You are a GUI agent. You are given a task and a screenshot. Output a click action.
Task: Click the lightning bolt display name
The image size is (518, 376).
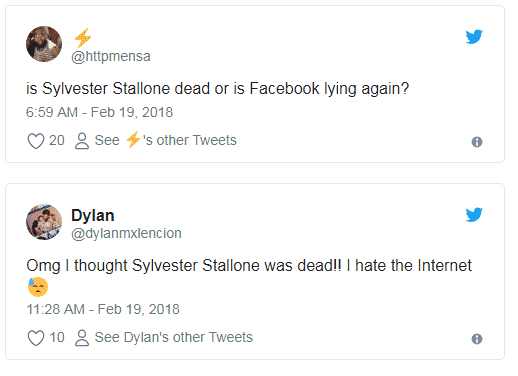83,38
